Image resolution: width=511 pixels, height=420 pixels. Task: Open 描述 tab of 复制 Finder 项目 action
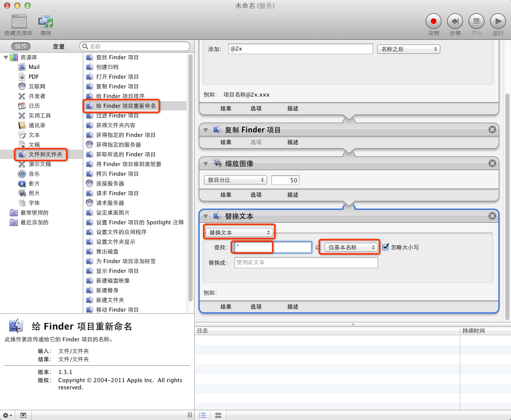[x=293, y=142]
